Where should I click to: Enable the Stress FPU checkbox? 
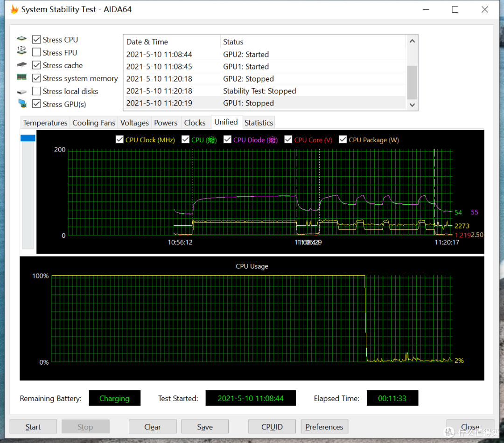coord(37,52)
